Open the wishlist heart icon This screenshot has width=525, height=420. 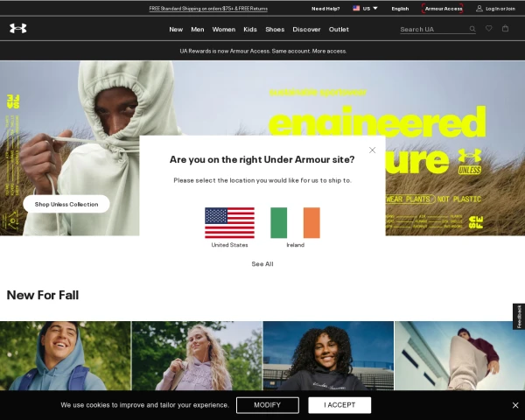point(489,29)
